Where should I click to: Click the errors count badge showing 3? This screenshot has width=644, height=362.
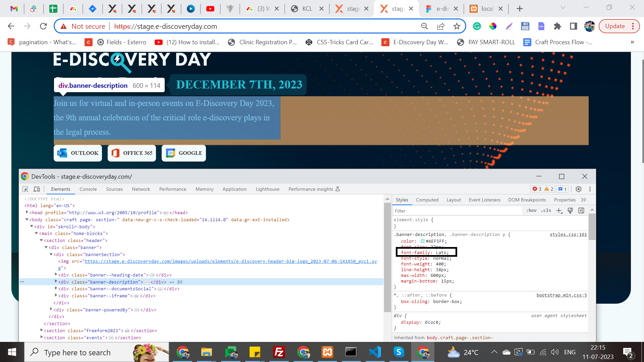537,189
